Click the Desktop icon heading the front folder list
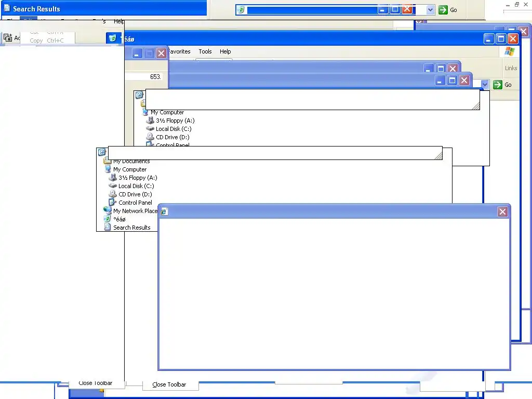The image size is (532, 399). (102, 152)
